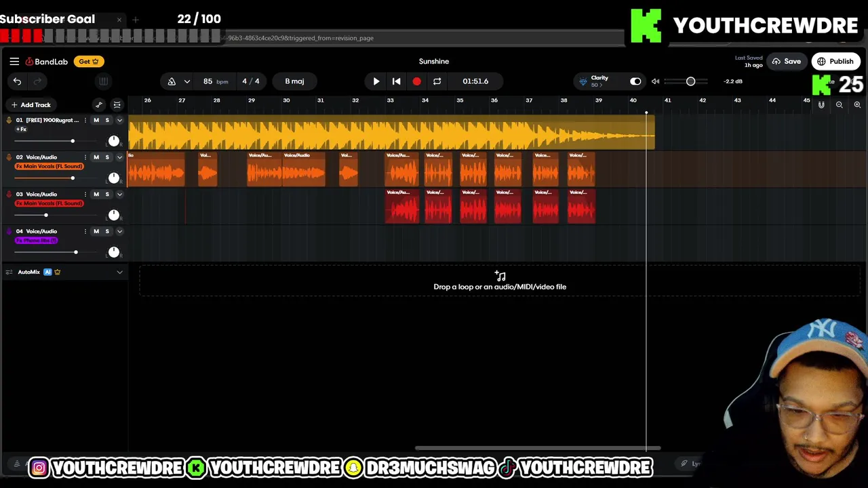Open the AutoMix AI feature
The width and height of the screenshot is (868, 488).
click(x=47, y=272)
